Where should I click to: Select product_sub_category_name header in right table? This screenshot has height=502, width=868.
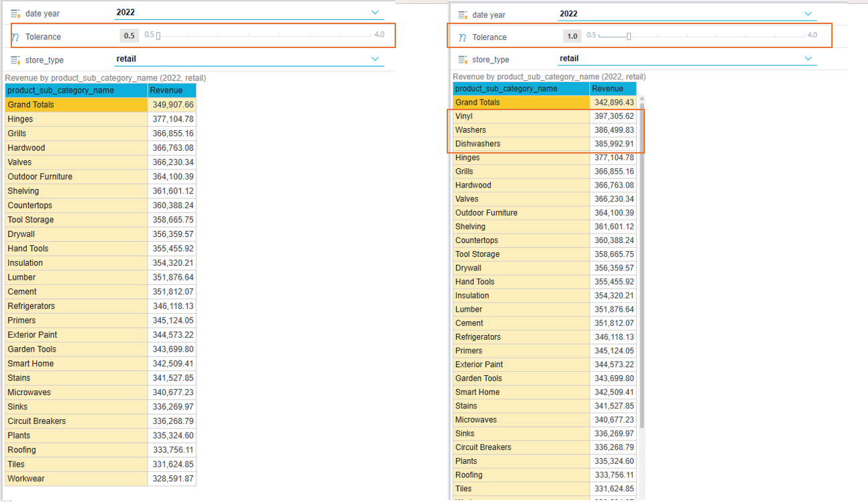pos(521,89)
